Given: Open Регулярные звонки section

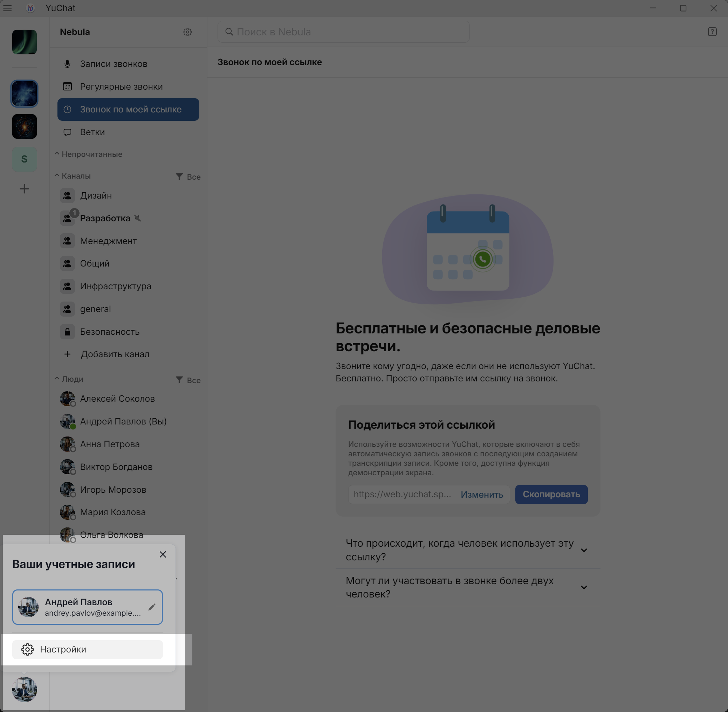Looking at the screenshot, I should [x=128, y=87].
